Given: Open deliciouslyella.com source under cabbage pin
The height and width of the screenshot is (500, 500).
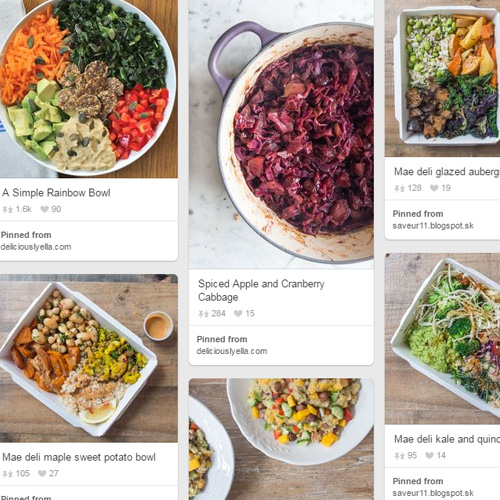Looking at the screenshot, I should 232,351.
